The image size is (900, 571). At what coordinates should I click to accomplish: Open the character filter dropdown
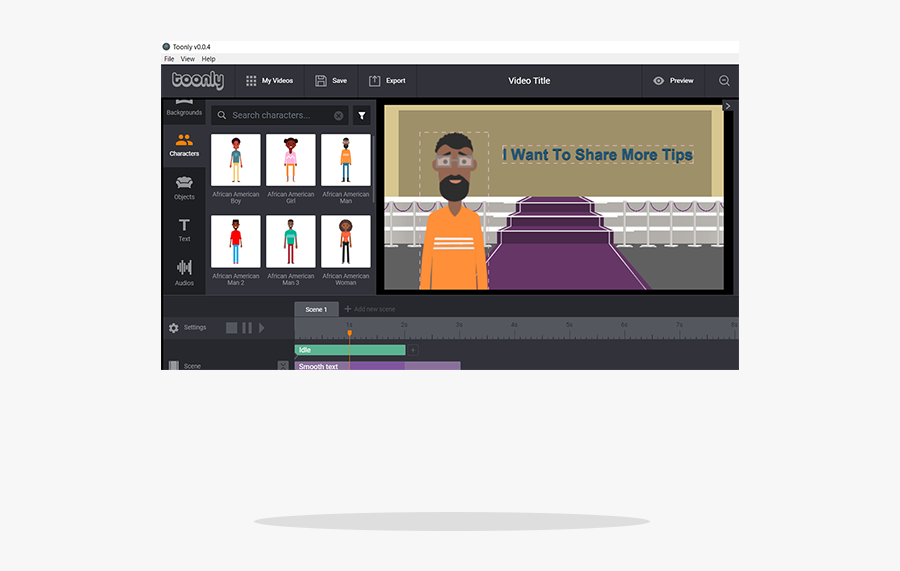362,116
